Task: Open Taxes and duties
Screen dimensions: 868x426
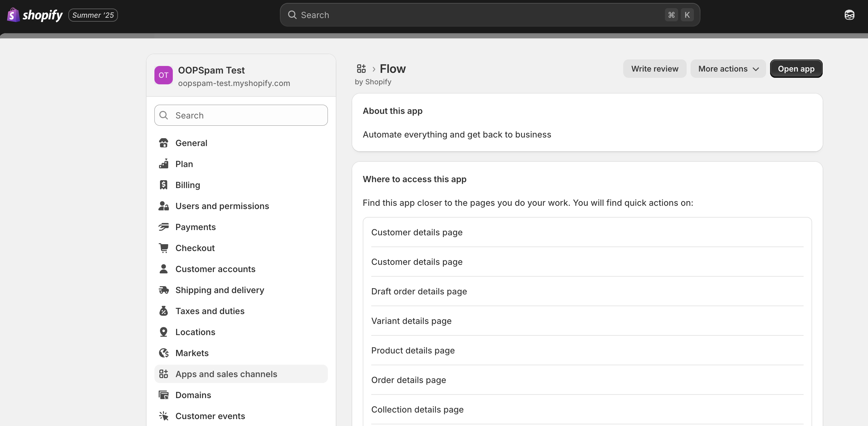Action: click(241, 311)
